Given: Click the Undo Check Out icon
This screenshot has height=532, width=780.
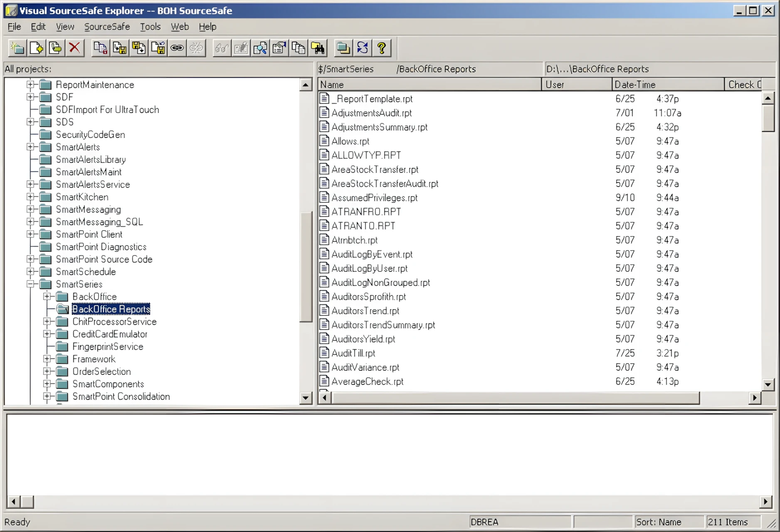Looking at the screenshot, I should (x=158, y=48).
